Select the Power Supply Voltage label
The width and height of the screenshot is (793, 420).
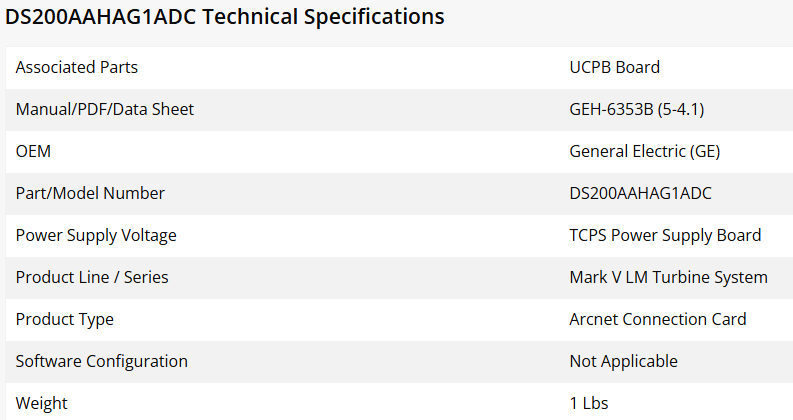coord(96,236)
